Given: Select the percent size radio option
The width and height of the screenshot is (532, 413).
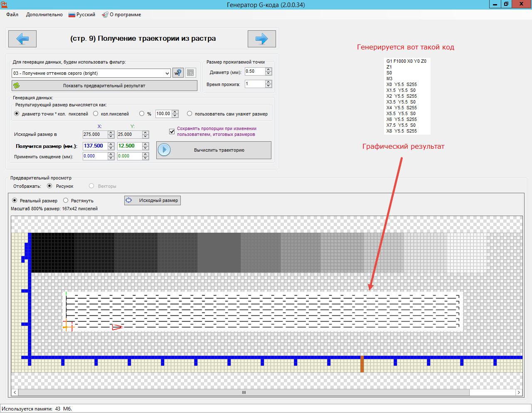Looking at the screenshot, I should click(x=142, y=113).
